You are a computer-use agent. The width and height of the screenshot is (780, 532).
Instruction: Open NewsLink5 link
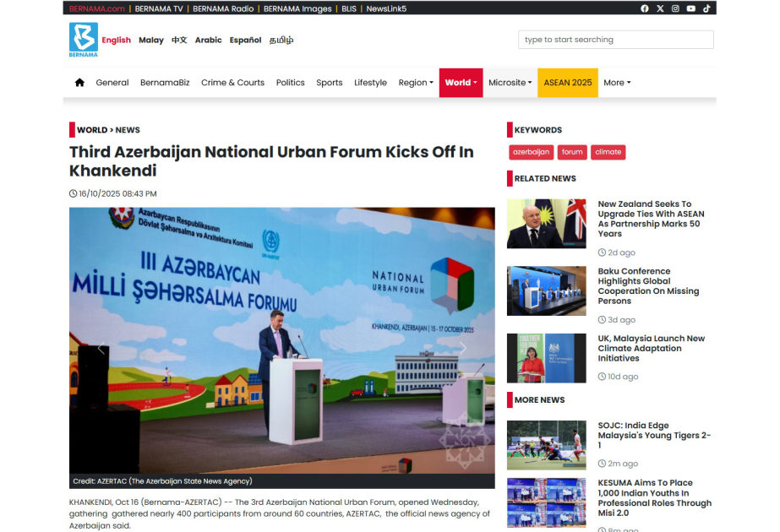(x=386, y=8)
